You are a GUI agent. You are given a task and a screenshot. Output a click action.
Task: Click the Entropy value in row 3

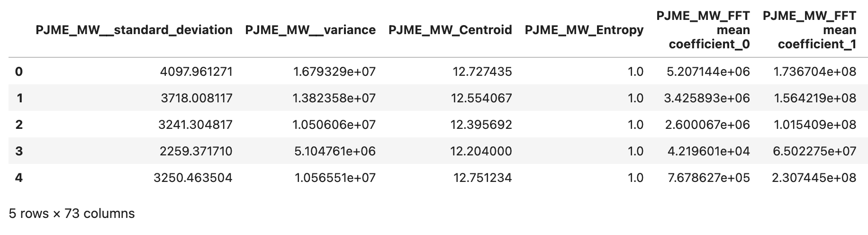click(x=635, y=151)
